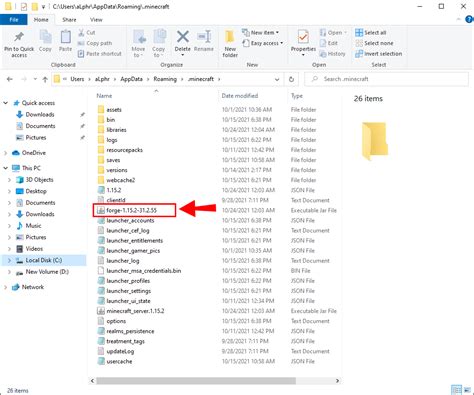Open recent locations dropdown arrow
This screenshot has width=474, height=395.
35,79
